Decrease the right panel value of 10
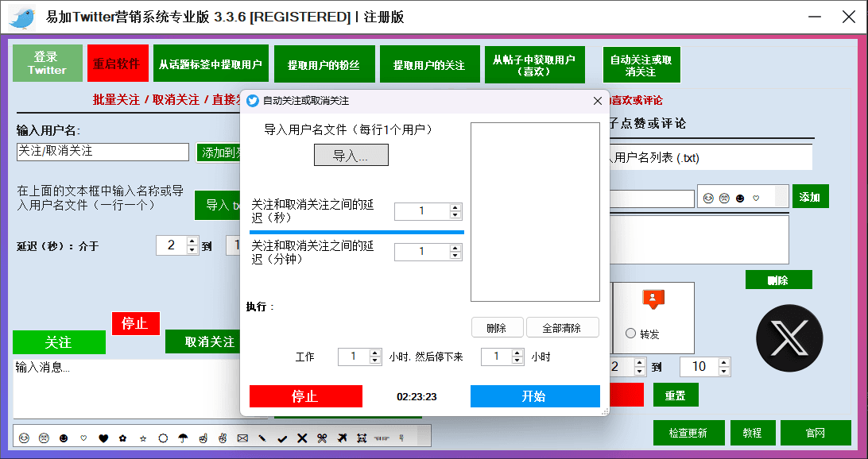This screenshot has height=459, width=868. (x=724, y=371)
